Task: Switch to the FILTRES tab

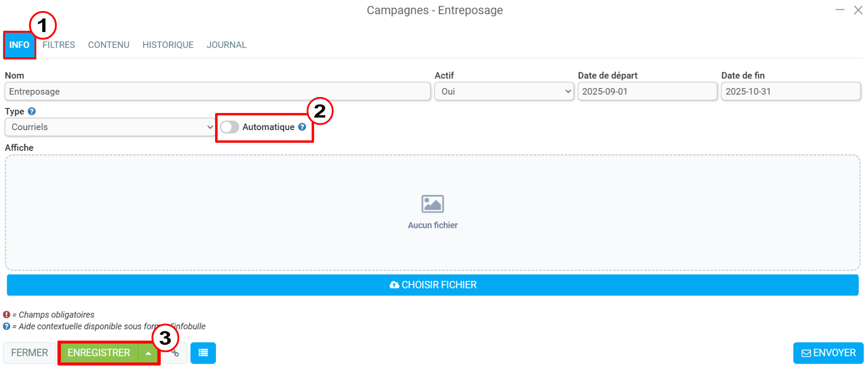Action: coord(59,45)
